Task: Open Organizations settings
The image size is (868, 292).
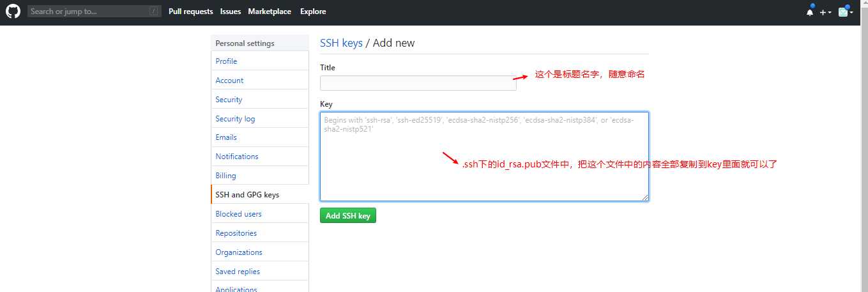Action: pos(260,252)
